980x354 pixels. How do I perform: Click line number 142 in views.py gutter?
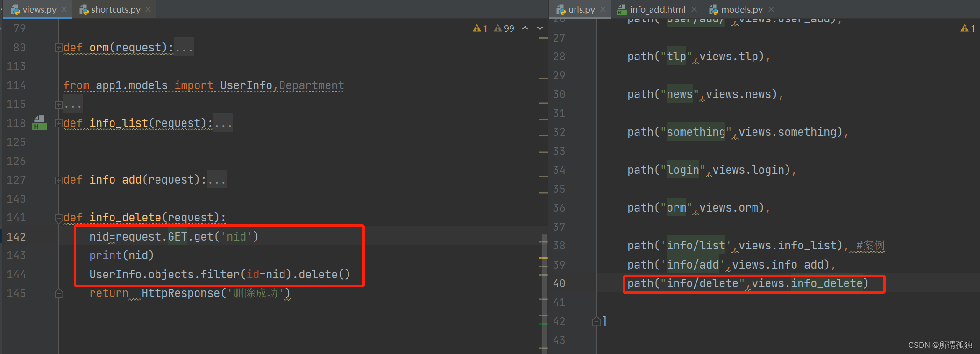coord(16,237)
